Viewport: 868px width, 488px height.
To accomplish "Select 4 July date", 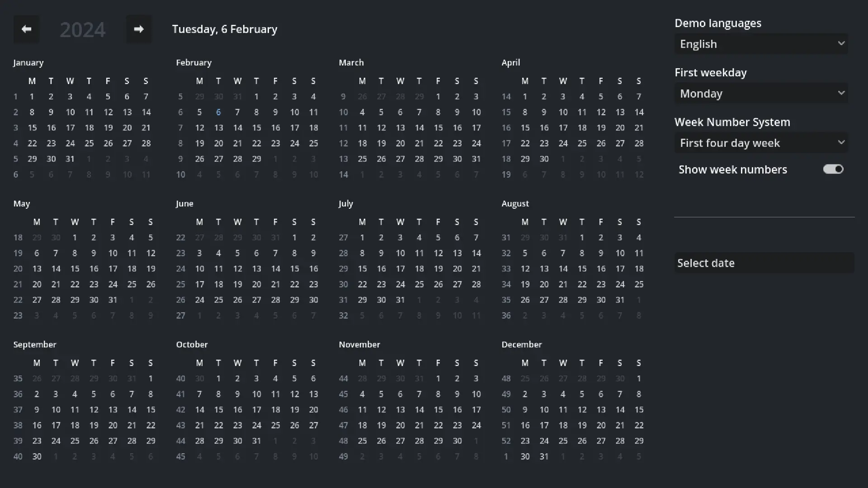I will pos(419,238).
